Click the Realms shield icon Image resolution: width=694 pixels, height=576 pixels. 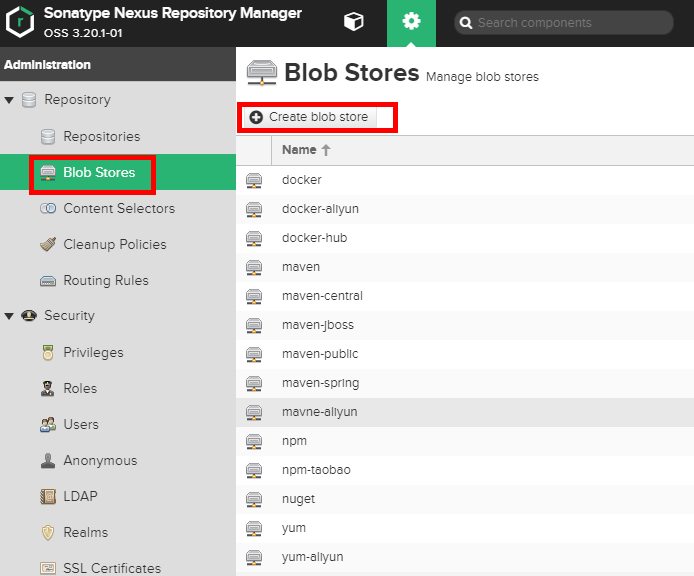tap(48, 533)
